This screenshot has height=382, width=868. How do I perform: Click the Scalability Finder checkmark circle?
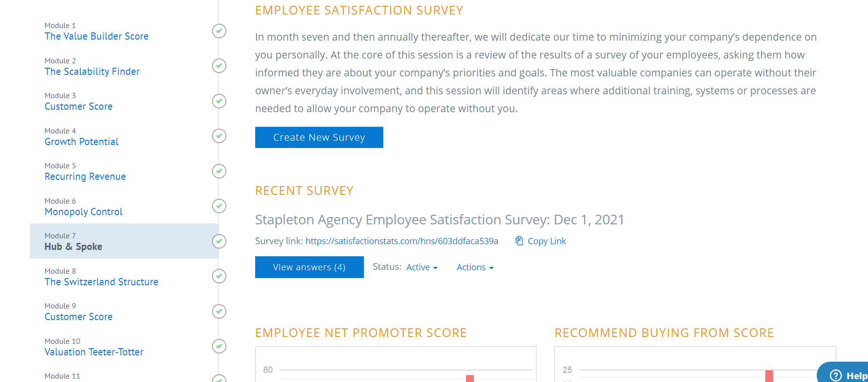pos(219,66)
